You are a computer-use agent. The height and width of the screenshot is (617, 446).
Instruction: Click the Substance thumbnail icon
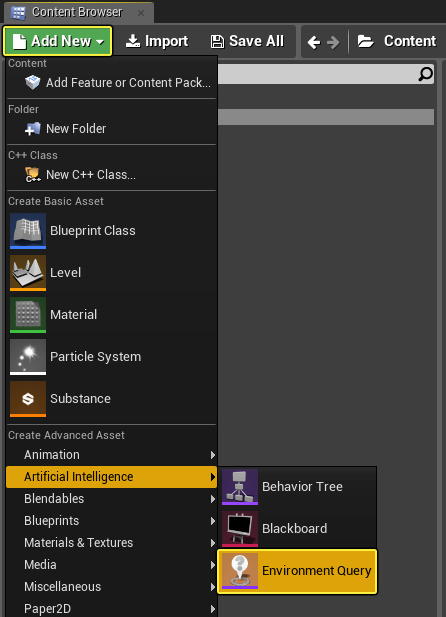[x=28, y=399]
